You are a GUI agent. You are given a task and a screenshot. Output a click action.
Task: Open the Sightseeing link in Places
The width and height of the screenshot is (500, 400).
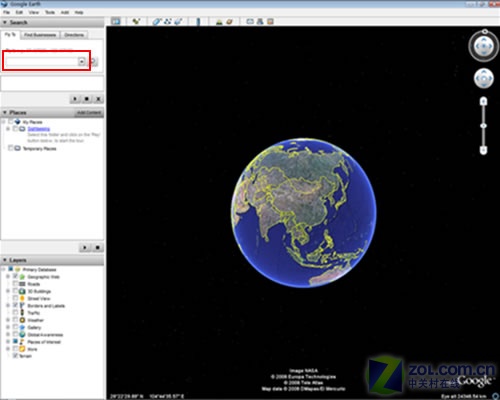point(39,129)
